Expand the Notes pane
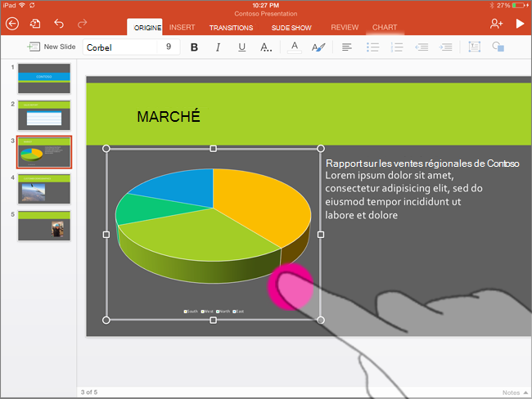Image resolution: width=532 pixels, height=399 pixels. (515, 392)
